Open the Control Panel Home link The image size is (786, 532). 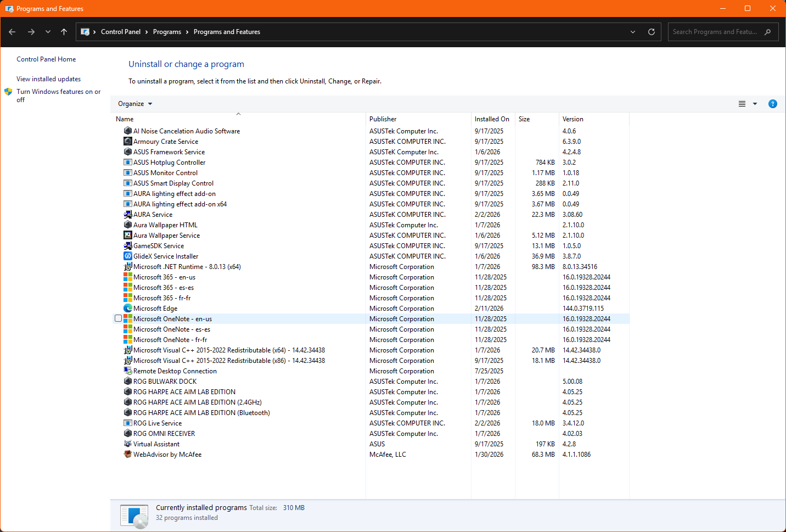tap(46, 59)
